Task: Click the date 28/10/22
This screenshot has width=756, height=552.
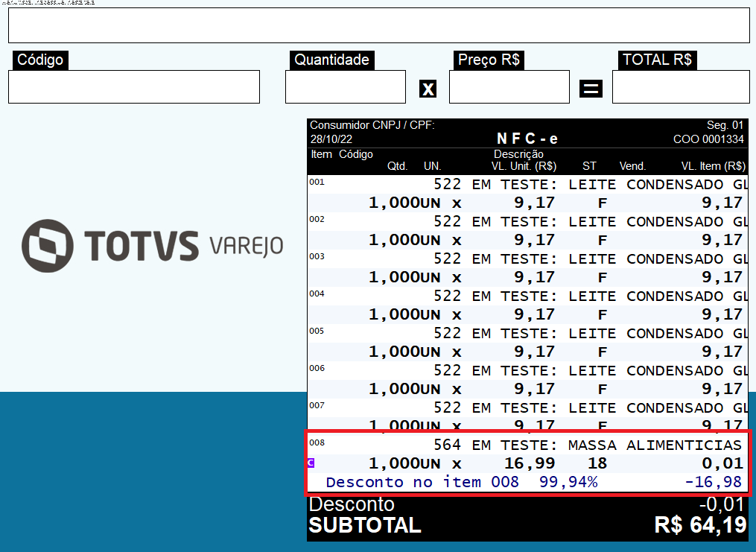Action: tap(331, 139)
